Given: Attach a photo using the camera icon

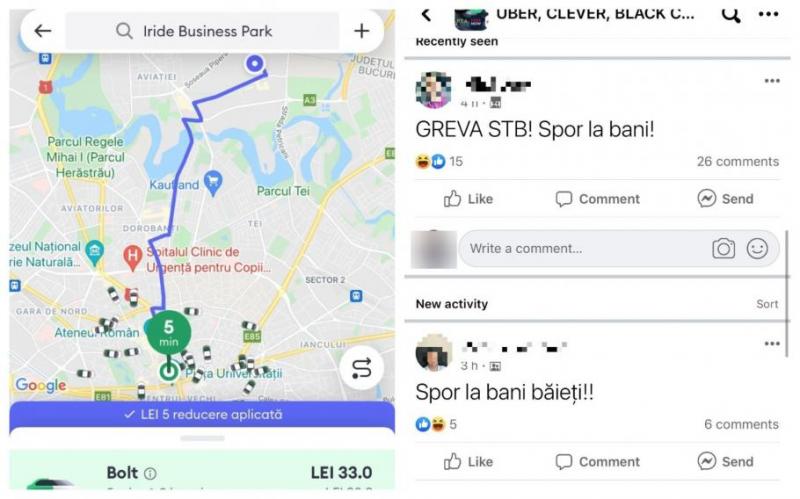Looking at the screenshot, I should click(723, 248).
